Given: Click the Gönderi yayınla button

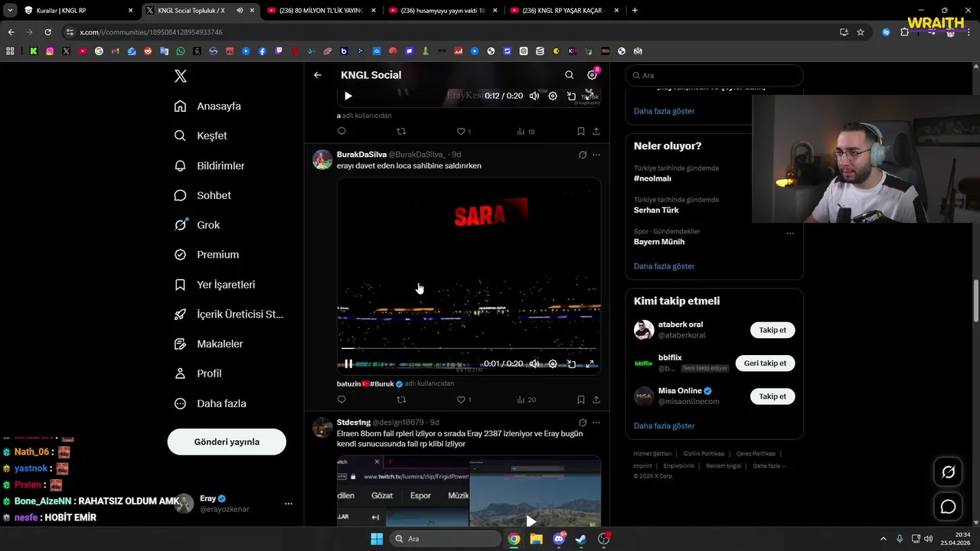Looking at the screenshot, I should [227, 442].
